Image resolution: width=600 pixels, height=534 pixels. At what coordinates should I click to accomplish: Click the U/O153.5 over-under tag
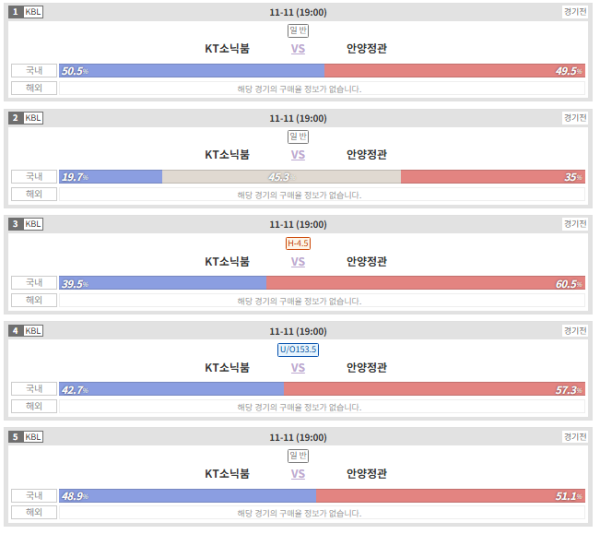(298, 350)
